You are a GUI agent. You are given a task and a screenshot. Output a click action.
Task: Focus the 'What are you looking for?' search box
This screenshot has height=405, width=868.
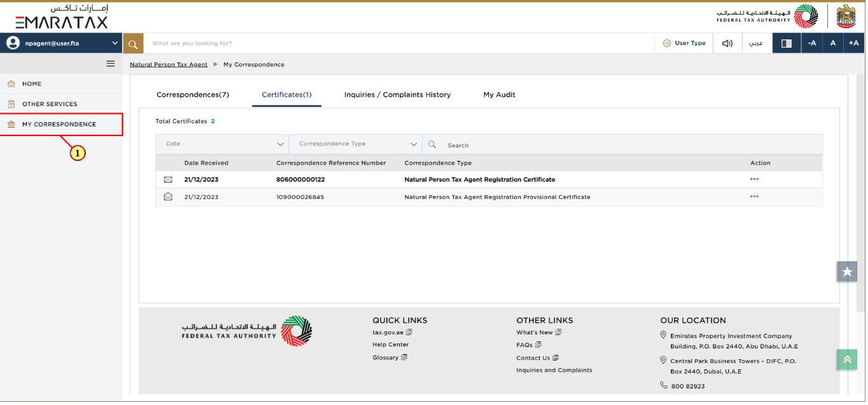point(399,43)
